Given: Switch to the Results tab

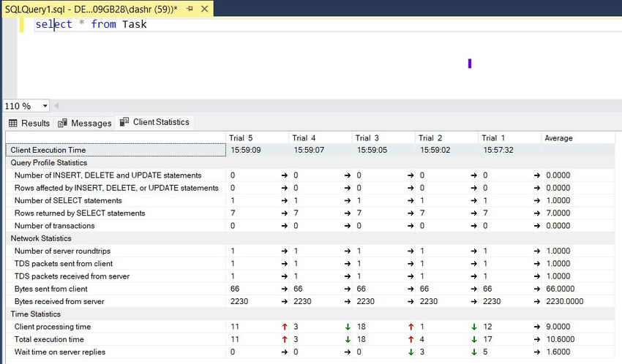Looking at the screenshot, I should click(x=34, y=124).
